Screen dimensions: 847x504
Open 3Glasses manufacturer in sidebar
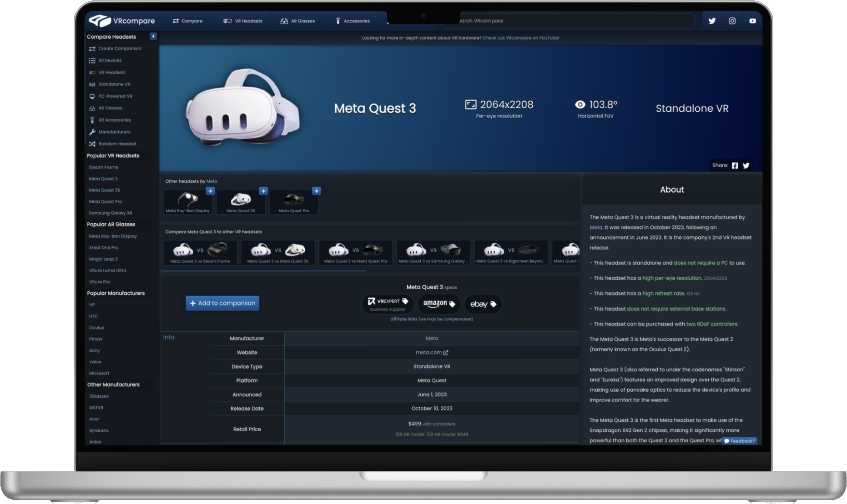[x=99, y=396]
